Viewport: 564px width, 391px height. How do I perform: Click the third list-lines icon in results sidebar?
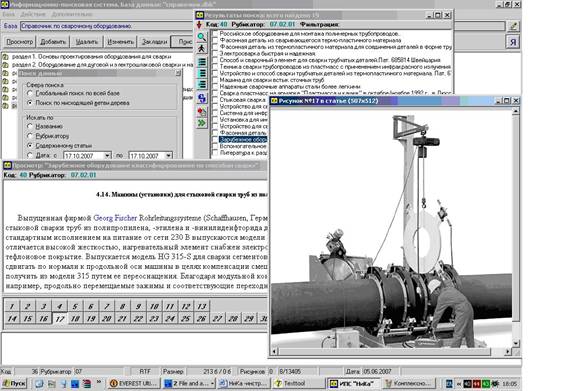tap(202, 84)
